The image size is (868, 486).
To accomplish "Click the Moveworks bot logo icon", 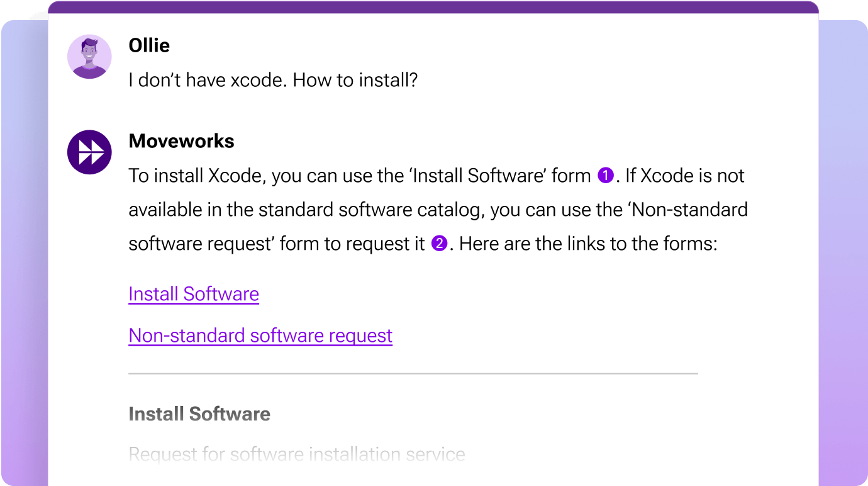I will [x=89, y=152].
